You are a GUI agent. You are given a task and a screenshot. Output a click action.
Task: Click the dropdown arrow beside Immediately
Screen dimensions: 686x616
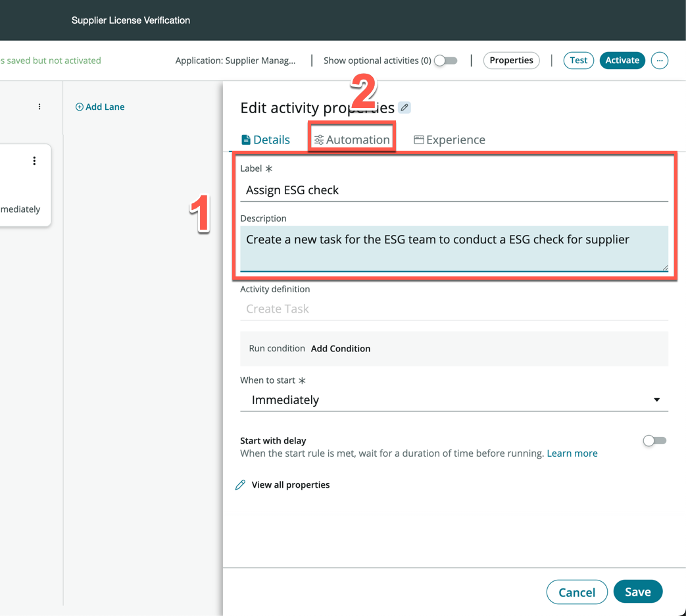(x=656, y=400)
